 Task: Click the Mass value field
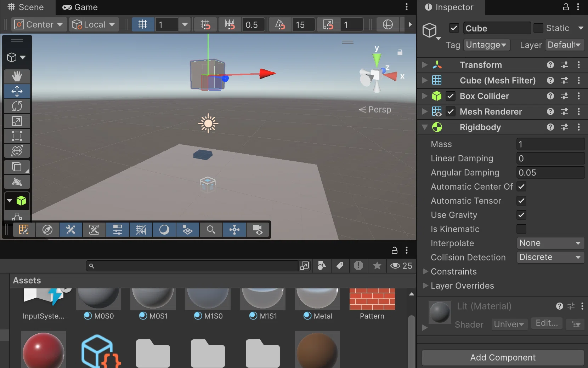click(x=550, y=144)
